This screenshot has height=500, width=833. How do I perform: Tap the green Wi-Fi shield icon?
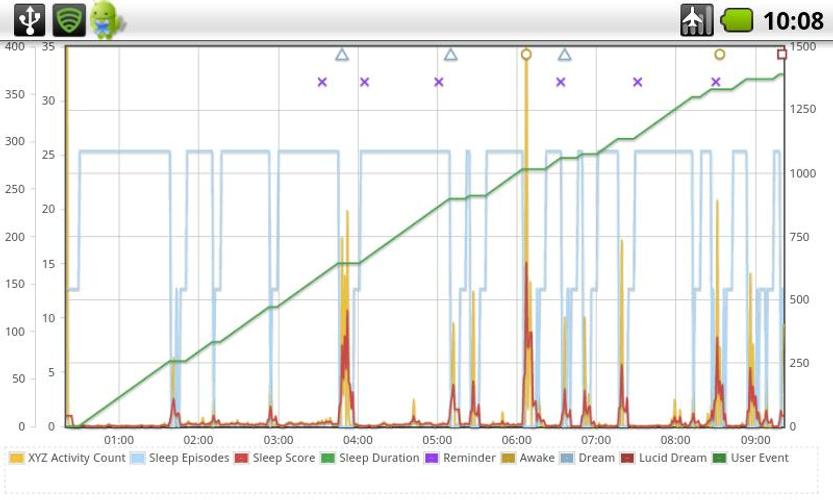pos(69,19)
